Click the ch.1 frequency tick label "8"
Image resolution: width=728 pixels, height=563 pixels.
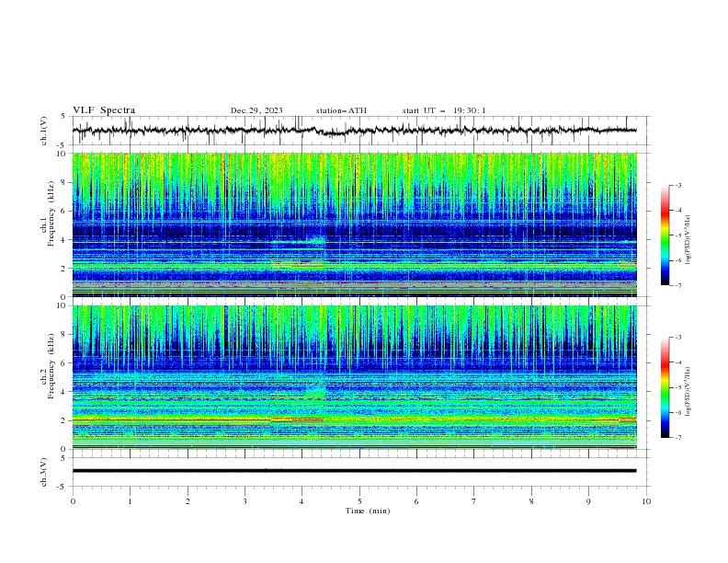pos(64,182)
